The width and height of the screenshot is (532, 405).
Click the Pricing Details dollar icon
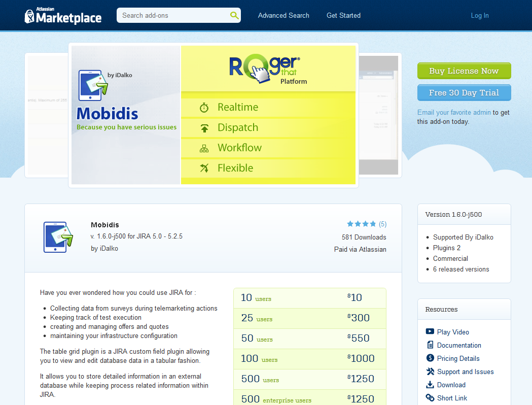point(430,358)
